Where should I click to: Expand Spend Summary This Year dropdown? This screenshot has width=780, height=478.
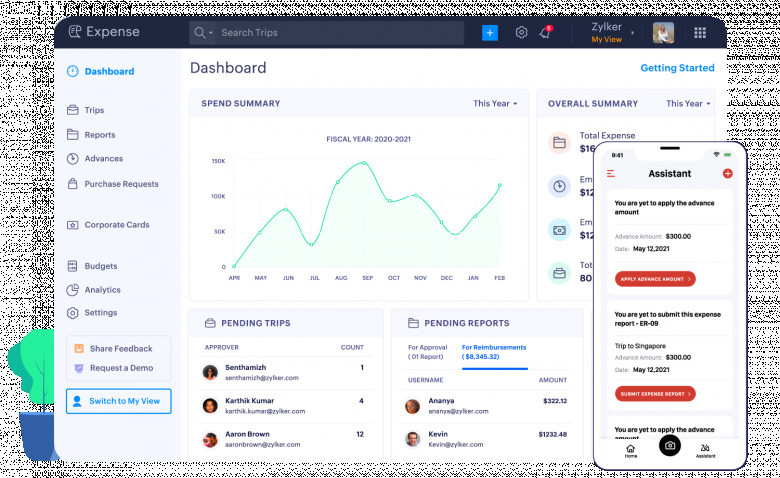pos(495,103)
